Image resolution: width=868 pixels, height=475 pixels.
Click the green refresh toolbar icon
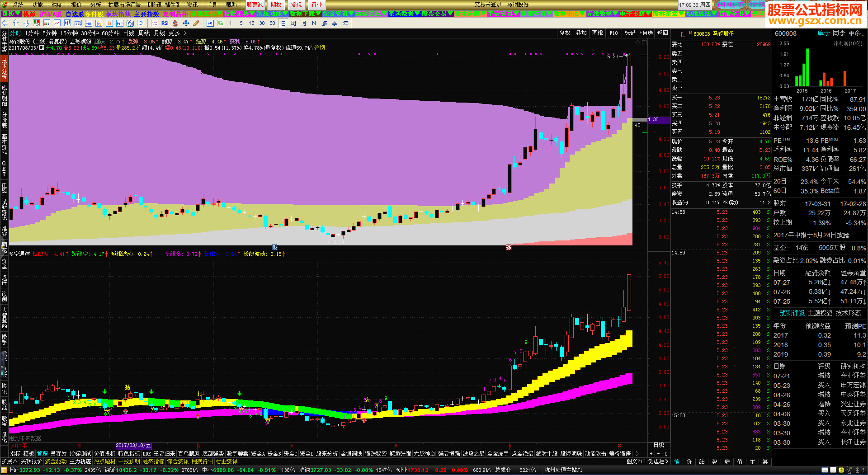[x=220, y=23]
